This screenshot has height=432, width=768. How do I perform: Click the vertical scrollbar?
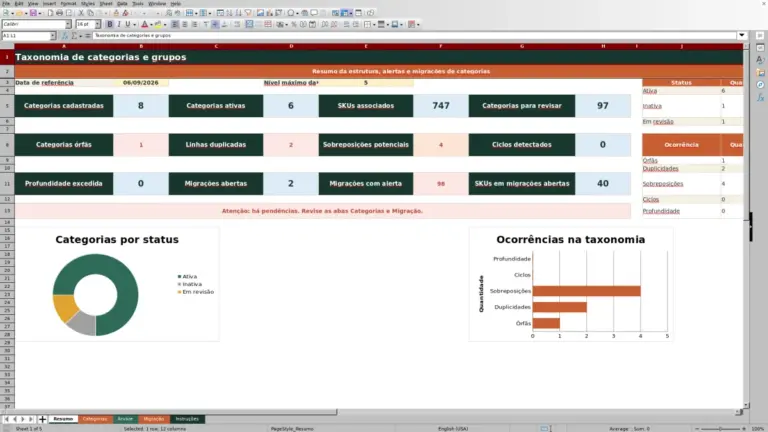[x=746, y=226]
